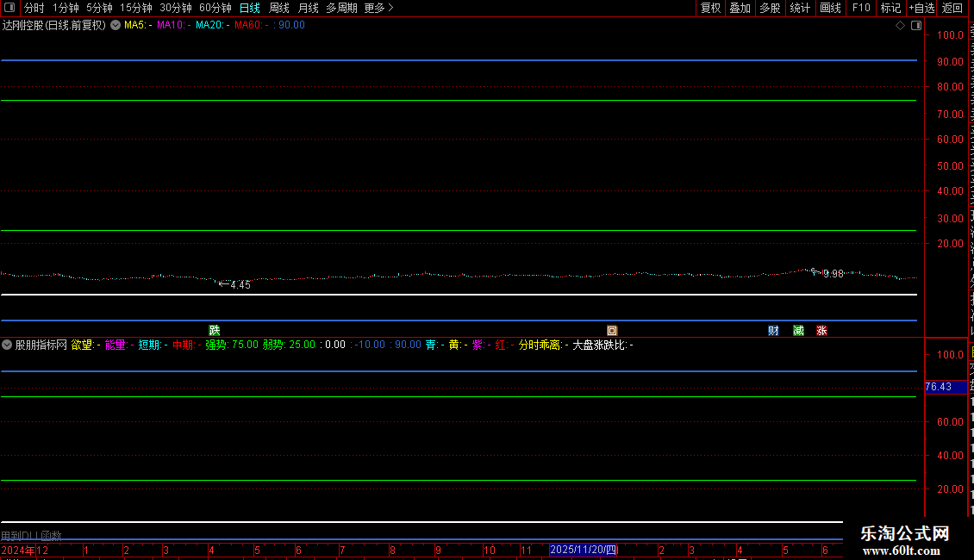Screen dimensions: 974x560
Task: Click 返回 to go back
Action: click(x=952, y=8)
